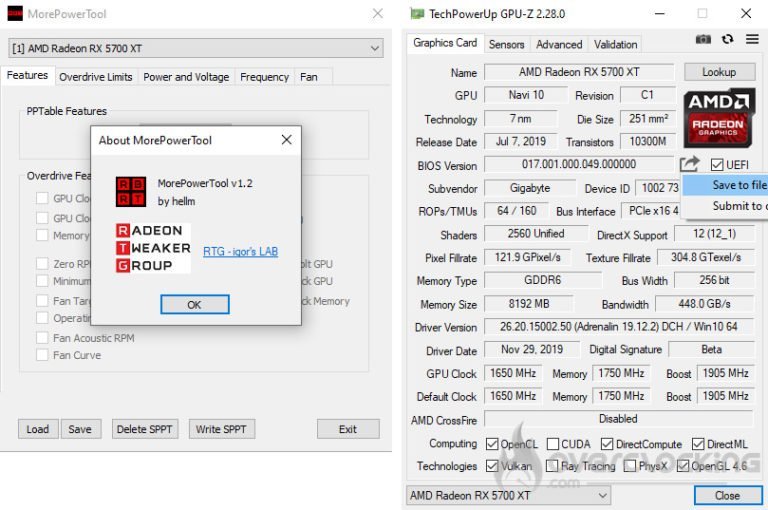Image resolution: width=768 pixels, height=510 pixels.
Task: Click the MorePowerTool title bar icon
Action: point(15,13)
